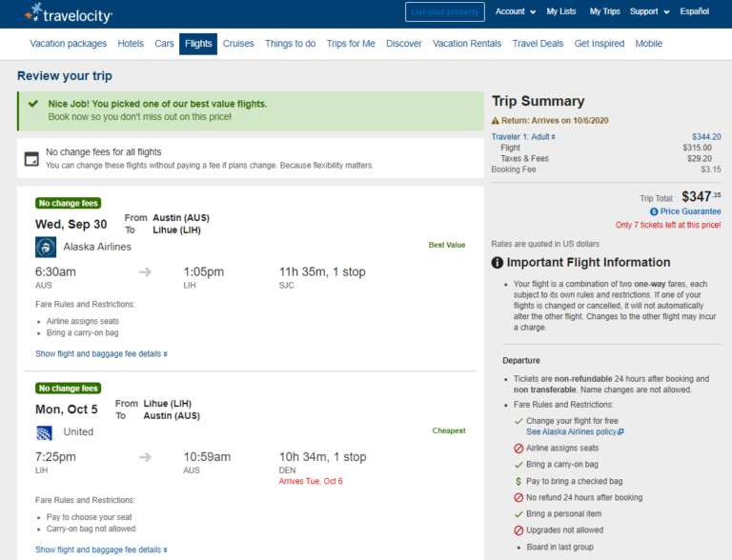Click the Taxes & Fees $29.20 amount

[700, 159]
